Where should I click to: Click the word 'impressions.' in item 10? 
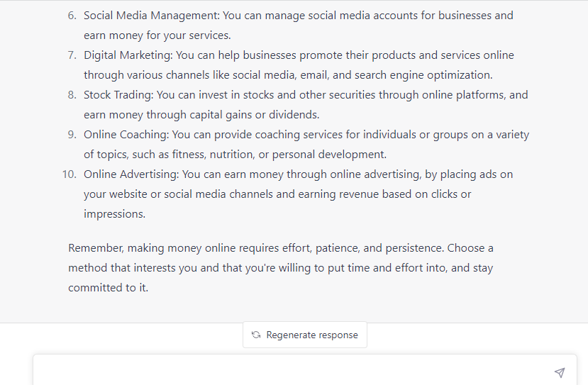point(114,214)
